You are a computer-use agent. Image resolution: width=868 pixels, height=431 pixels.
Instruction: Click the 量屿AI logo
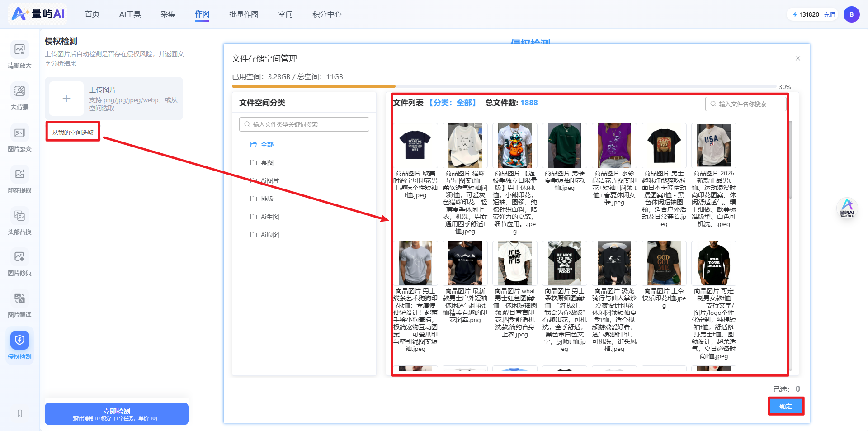tap(38, 14)
